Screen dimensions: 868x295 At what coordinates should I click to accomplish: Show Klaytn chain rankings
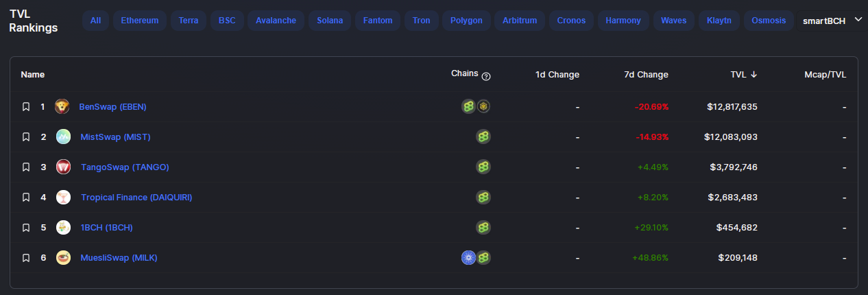coord(719,21)
